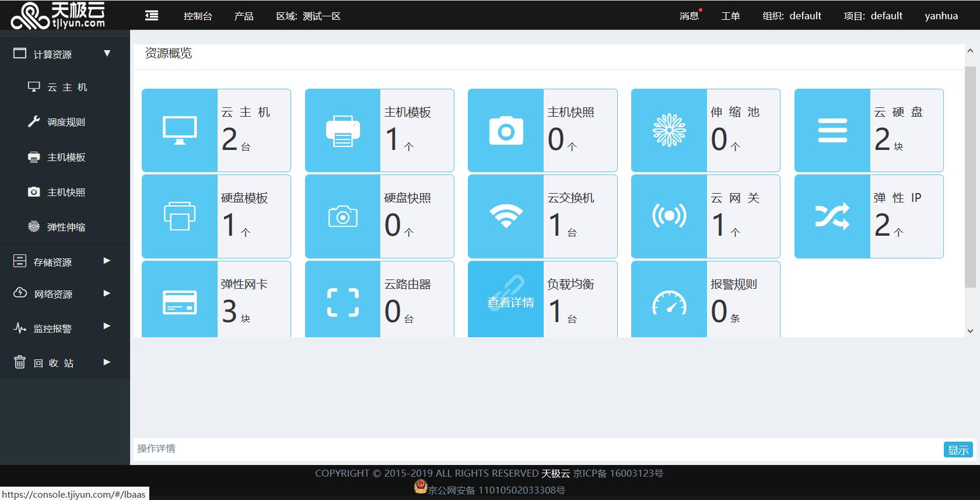Select the 弹性IP shuffle arrows icon
The height and width of the screenshot is (500, 980).
[832, 216]
